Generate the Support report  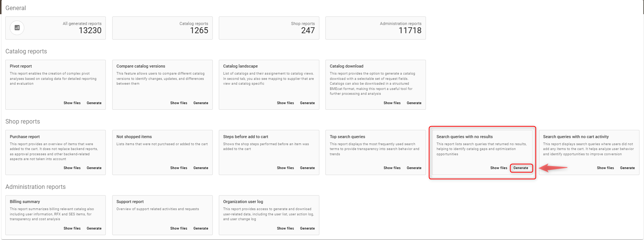pos(200,228)
